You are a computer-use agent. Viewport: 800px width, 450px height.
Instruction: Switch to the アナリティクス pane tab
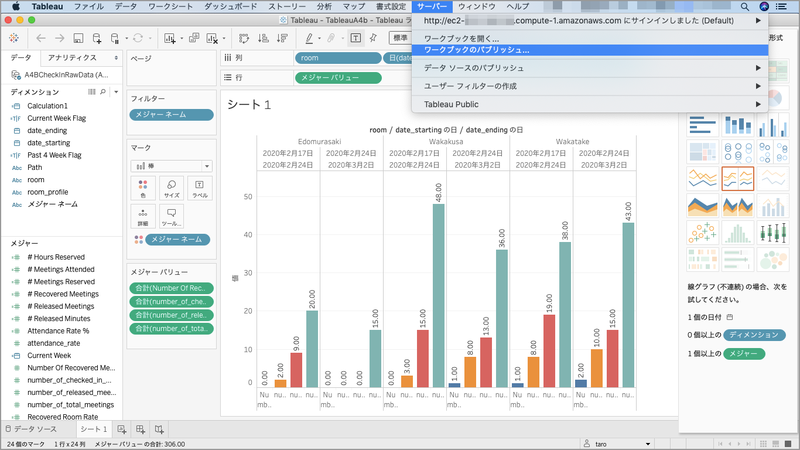pos(72,58)
